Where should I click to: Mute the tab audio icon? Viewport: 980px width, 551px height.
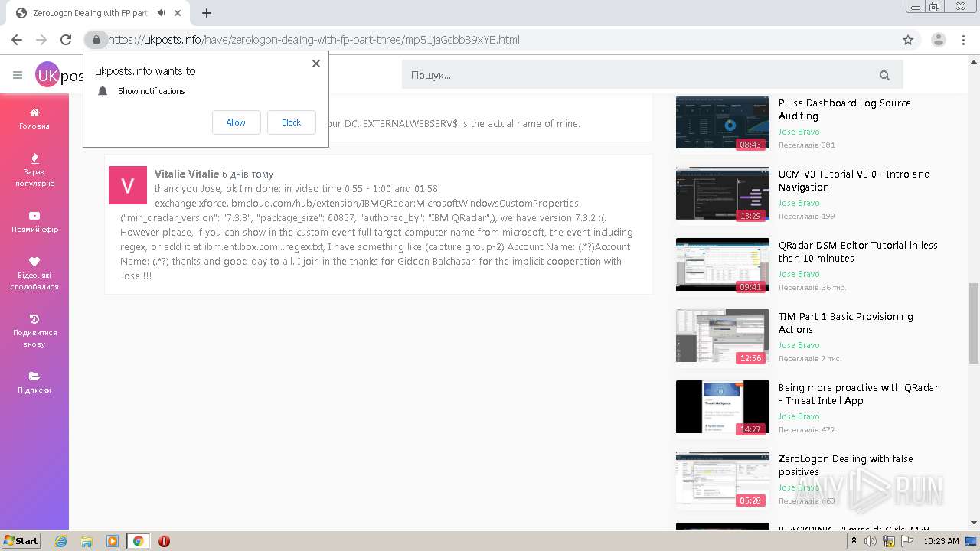pos(161,13)
